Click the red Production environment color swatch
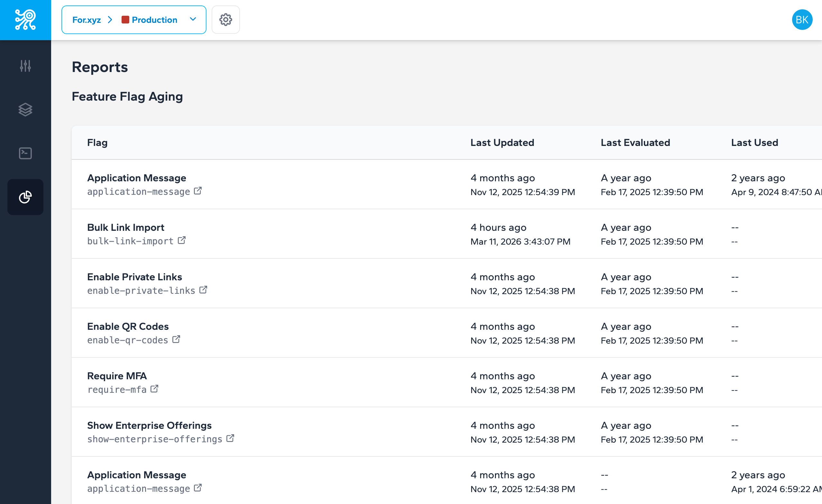This screenshot has height=504, width=822. pyautogui.click(x=126, y=20)
